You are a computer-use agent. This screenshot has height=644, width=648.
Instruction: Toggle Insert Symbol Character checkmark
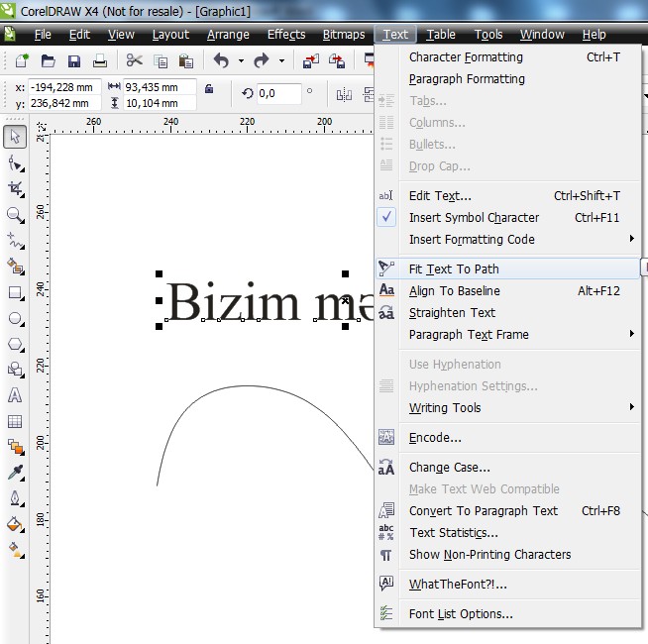(386, 217)
